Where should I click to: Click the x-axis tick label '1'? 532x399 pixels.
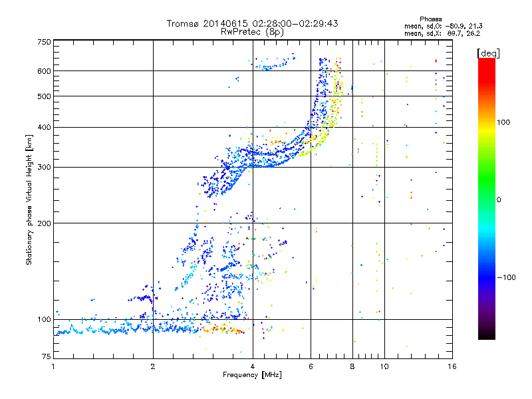coord(53,366)
